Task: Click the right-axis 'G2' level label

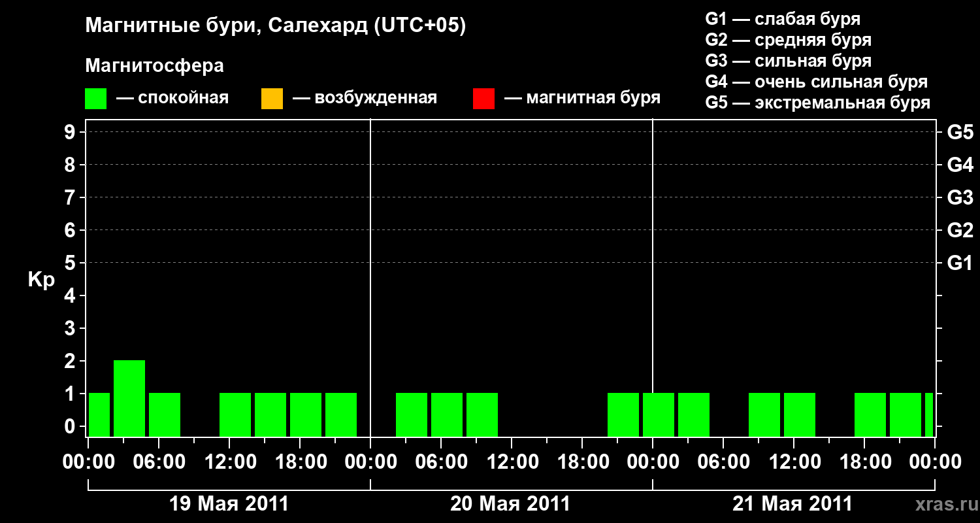Action: pyautogui.click(x=960, y=231)
